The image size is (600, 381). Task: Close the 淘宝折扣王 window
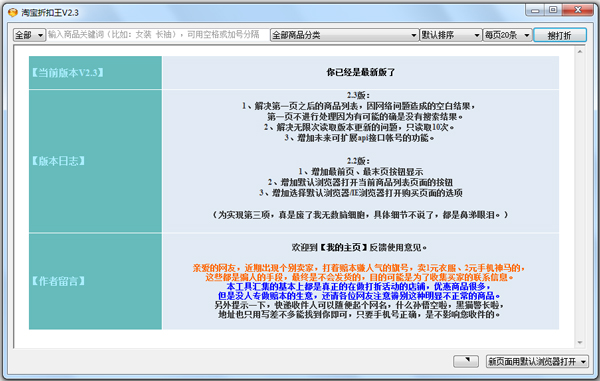578,10
